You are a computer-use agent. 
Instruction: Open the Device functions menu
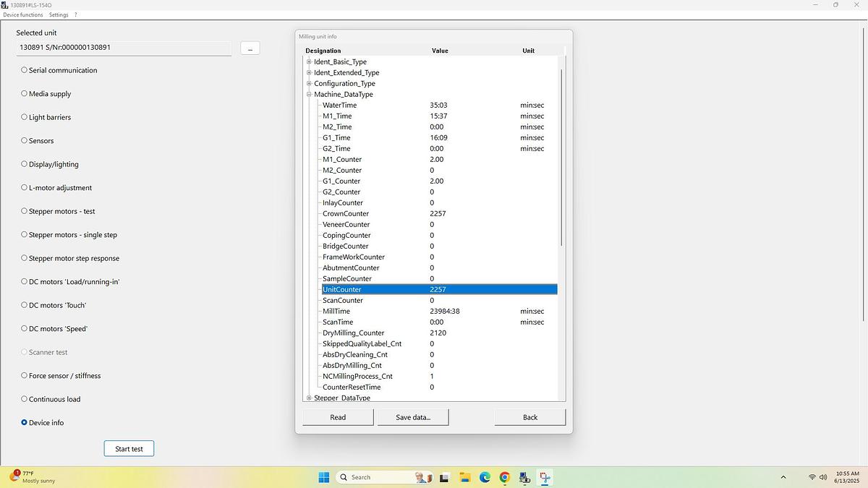22,14
